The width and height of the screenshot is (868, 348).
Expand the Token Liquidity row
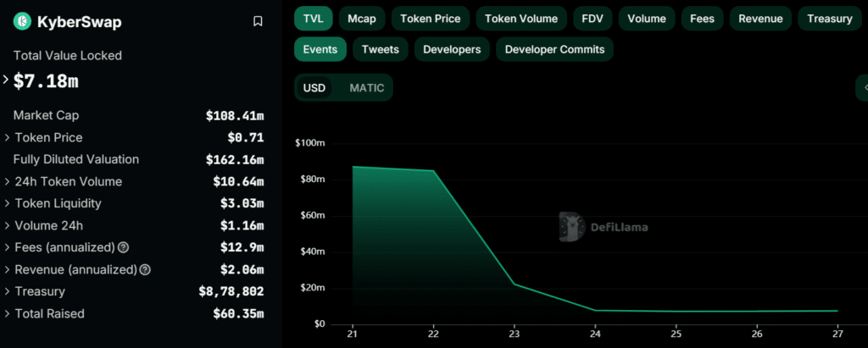[x=7, y=203]
